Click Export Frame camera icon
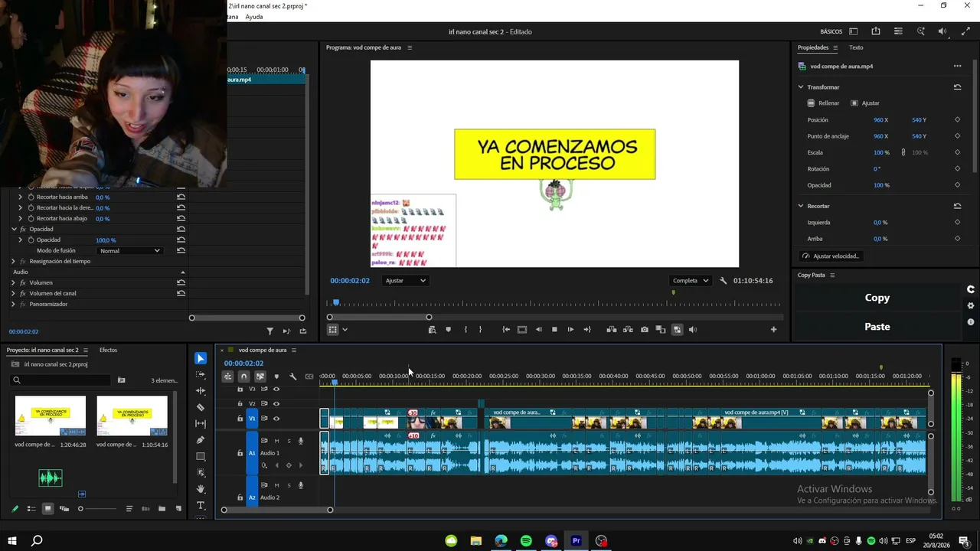Viewport: 980px width, 551px height. [x=644, y=330]
